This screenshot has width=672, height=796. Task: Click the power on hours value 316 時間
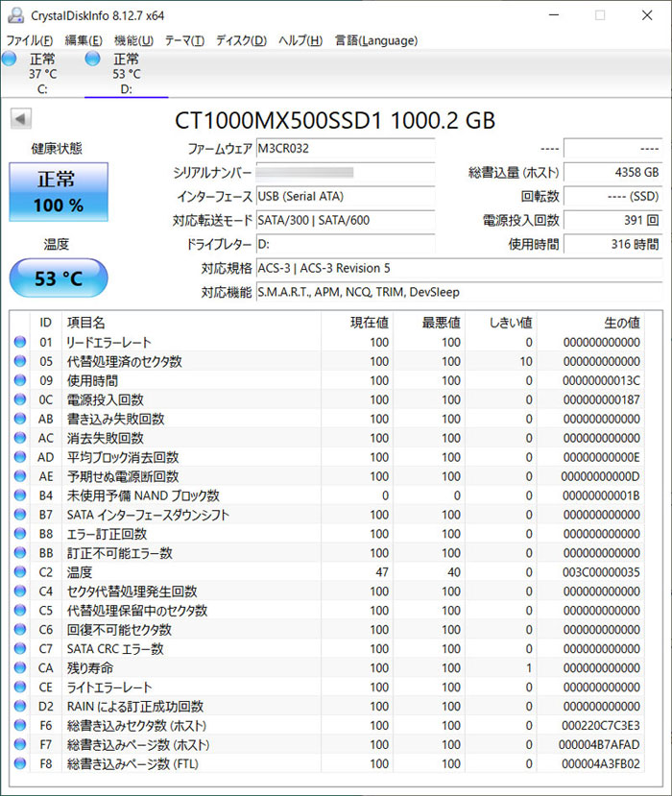(x=613, y=244)
